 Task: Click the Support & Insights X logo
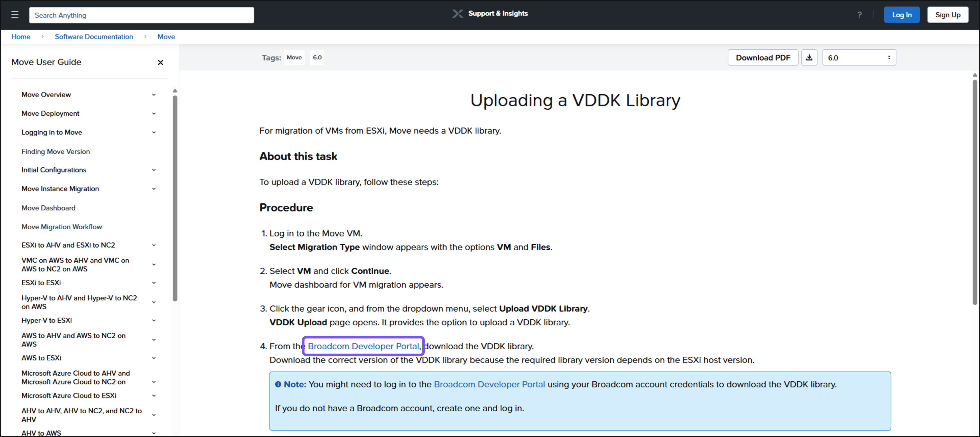coord(457,13)
